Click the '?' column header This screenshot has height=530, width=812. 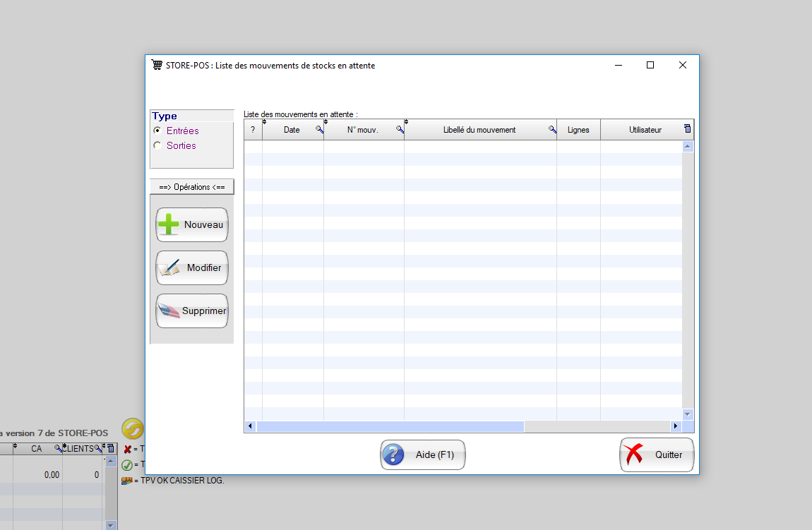pos(253,130)
